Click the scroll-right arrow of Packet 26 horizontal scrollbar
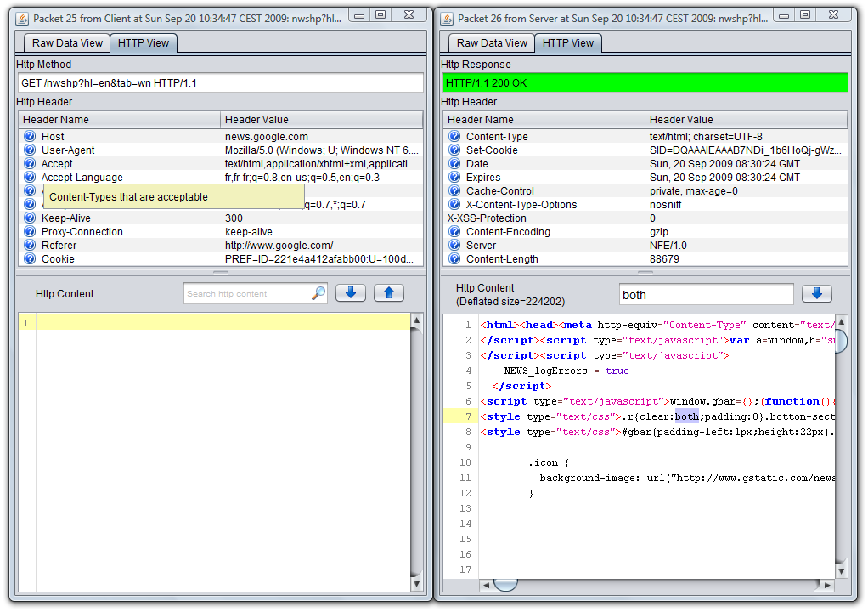Screen dimensions: 868x612 coord(827,585)
